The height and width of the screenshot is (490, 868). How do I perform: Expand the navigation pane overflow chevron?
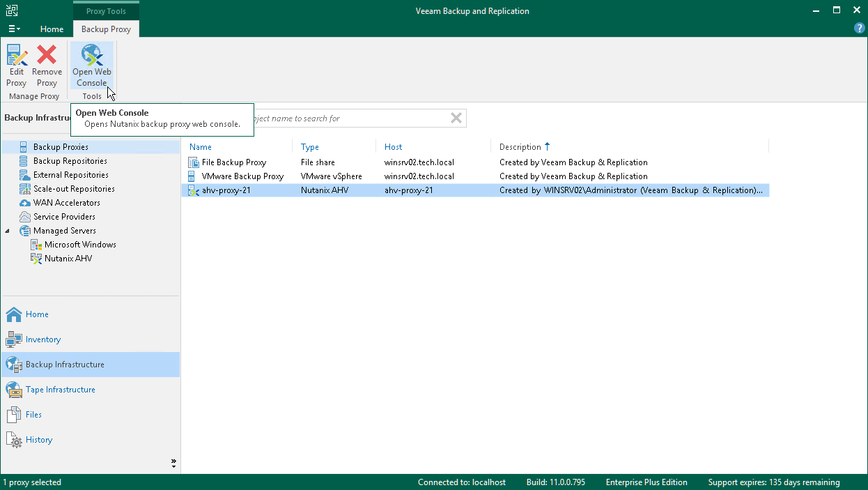point(173,462)
